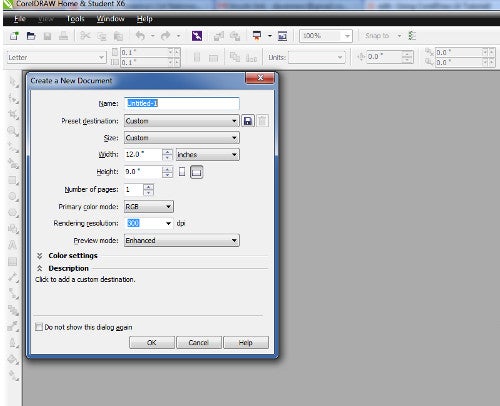This screenshot has width=500, height=406.
Task: Open Preview mode Enhanced dropdown
Action: (x=182, y=240)
